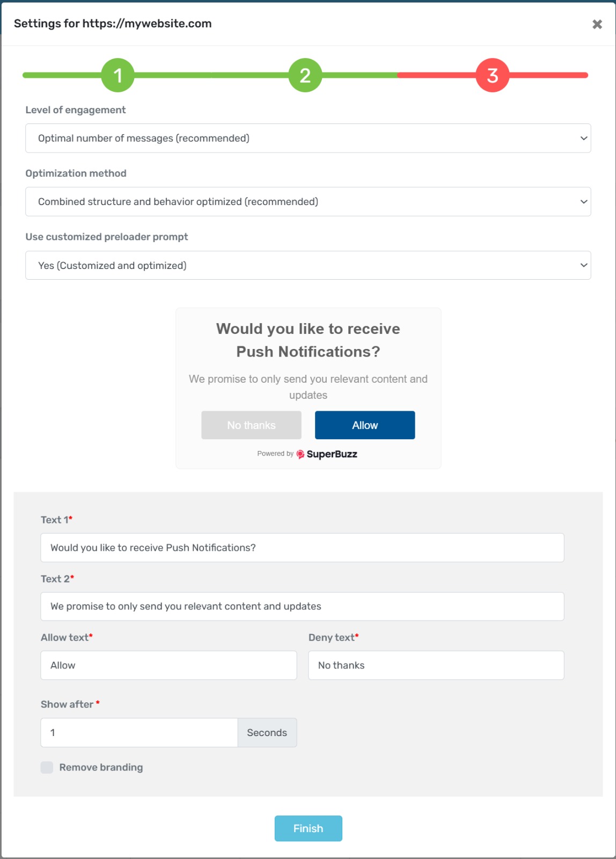Viewport: 616px width, 859px height.
Task: Select step 3 red circle
Action: click(492, 75)
